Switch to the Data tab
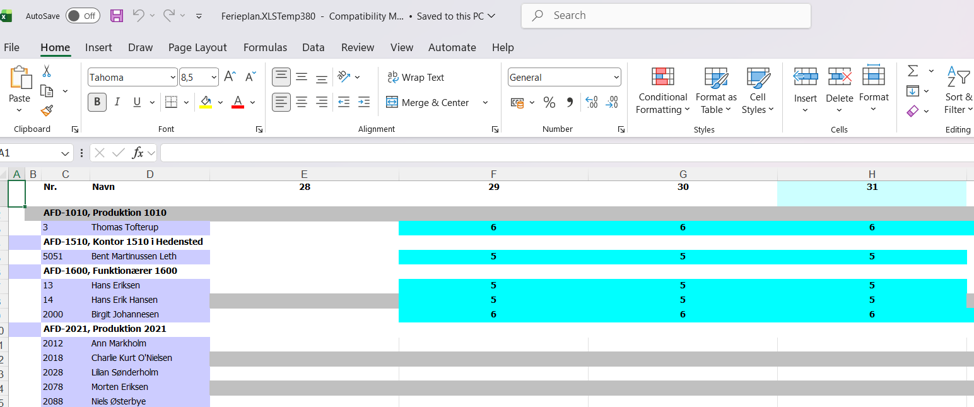The height and width of the screenshot is (407, 974). pyautogui.click(x=314, y=47)
